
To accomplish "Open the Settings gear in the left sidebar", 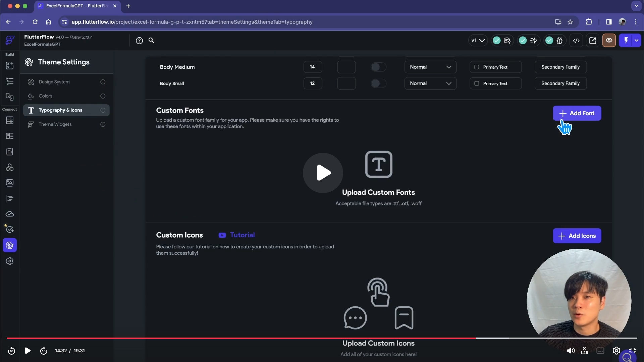I will point(10,261).
